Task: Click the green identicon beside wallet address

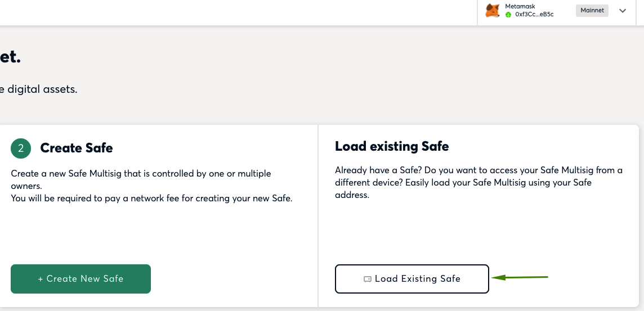Action: (x=508, y=15)
